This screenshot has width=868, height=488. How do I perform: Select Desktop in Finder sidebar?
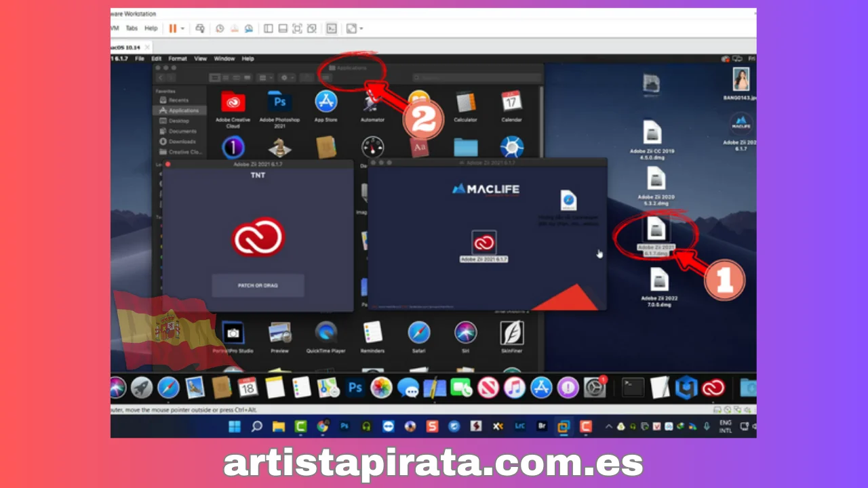point(179,121)
